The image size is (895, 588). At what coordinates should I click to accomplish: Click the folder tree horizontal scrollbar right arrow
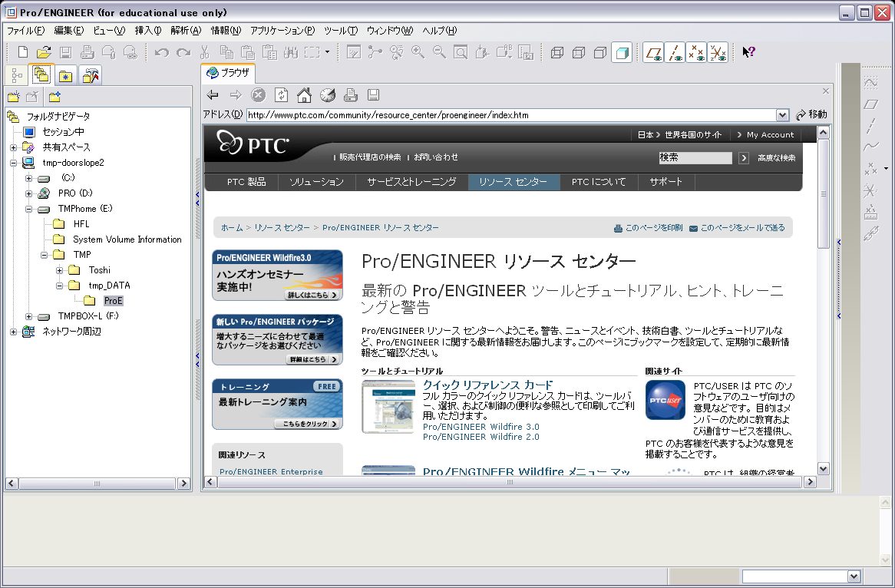click(183, 484)
